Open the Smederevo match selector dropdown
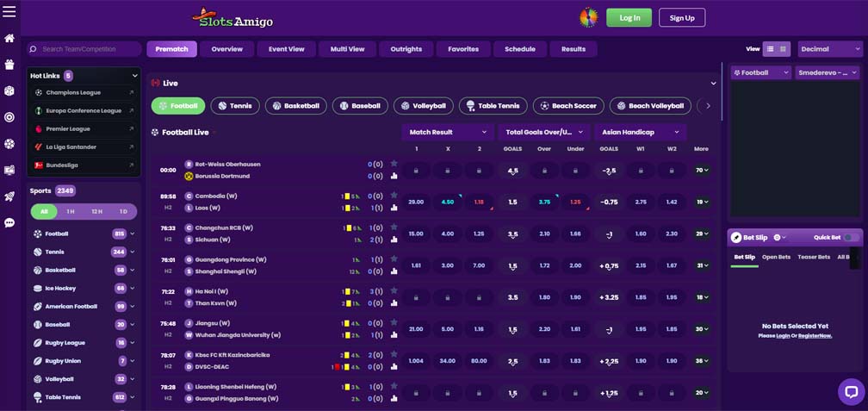Viewport: 868px width, 411px height. (x=828, y=72)
